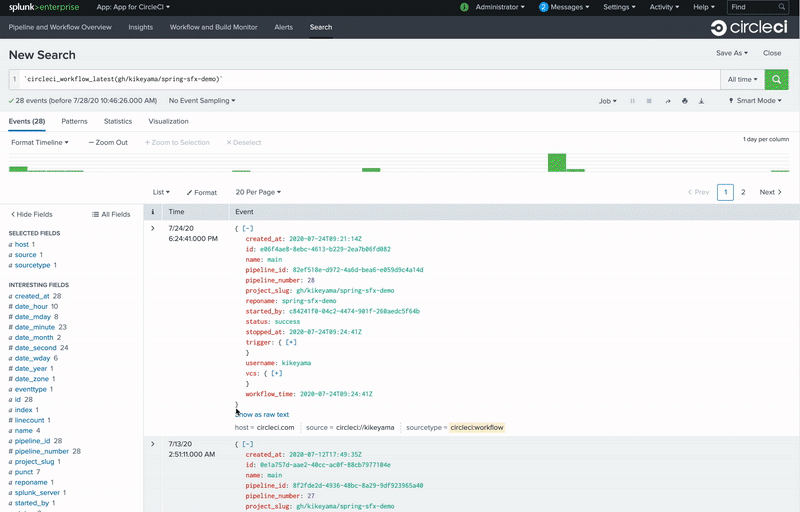800x512 pixels.
Task: Open the Smart Mode dropdown
Action: click(755, 101)
